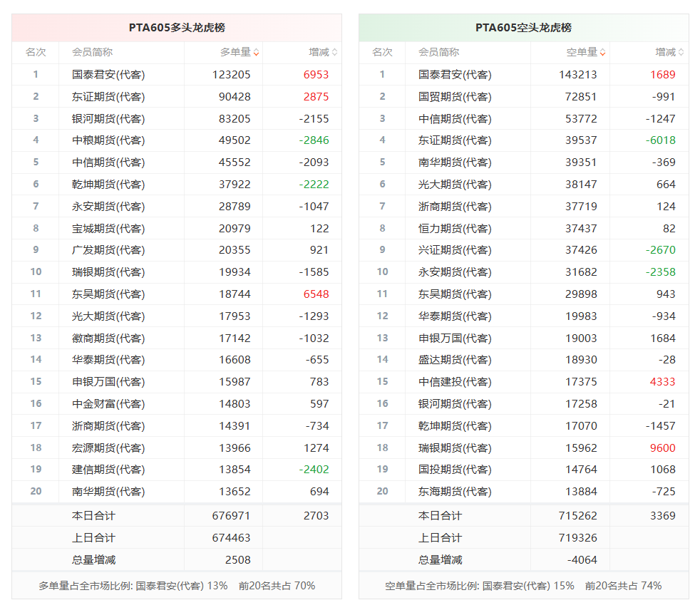Select 东证期货(代客) in the long ranking

pos(108,97)
